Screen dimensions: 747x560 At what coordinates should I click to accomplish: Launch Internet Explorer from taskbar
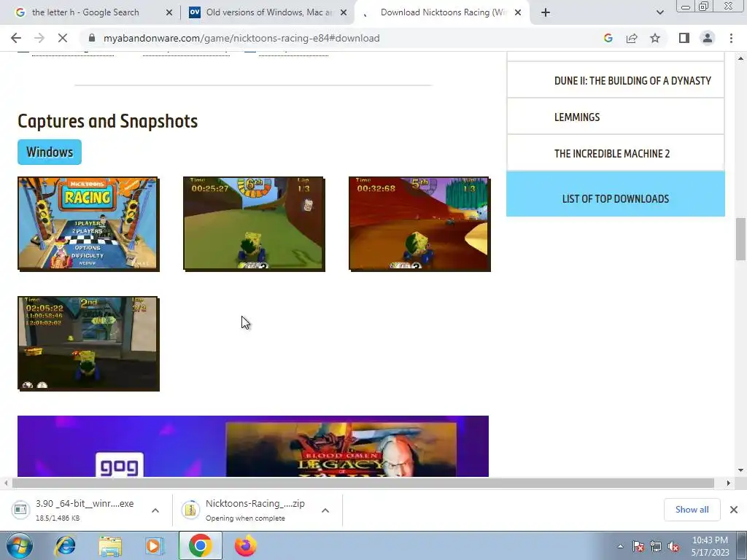pyautogui.click(x=65, y=545)
